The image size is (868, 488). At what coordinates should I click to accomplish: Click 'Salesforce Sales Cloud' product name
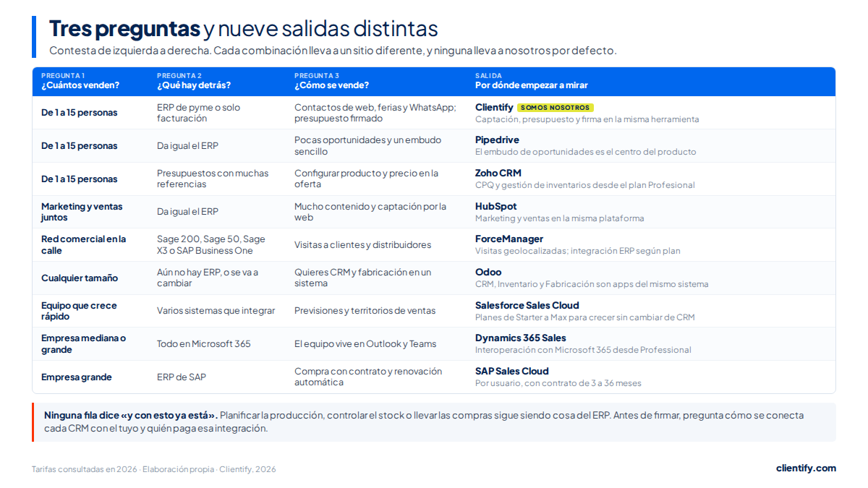[527, 305]
